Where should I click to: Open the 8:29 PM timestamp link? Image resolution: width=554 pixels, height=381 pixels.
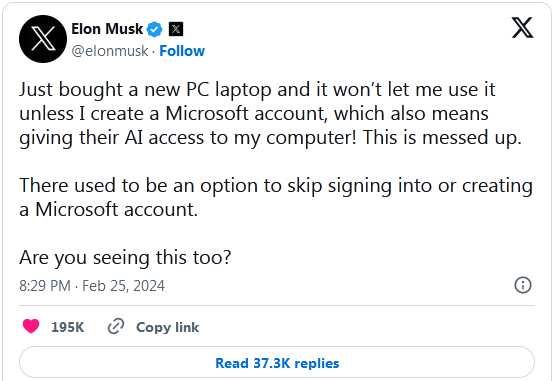click(x=45, y=286)
